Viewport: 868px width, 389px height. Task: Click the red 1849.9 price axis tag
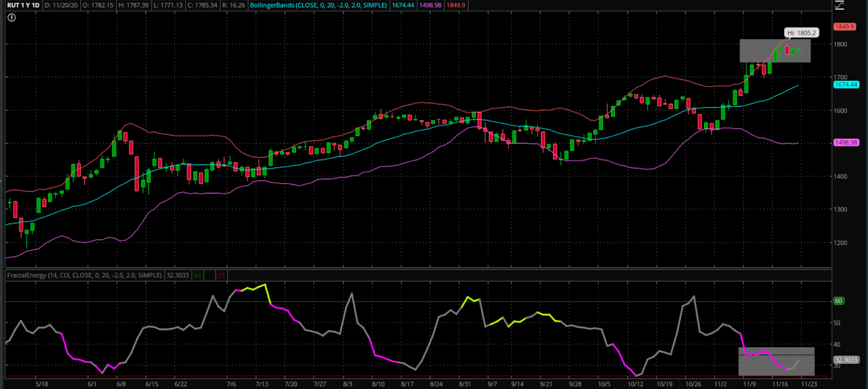coord(844,27)
